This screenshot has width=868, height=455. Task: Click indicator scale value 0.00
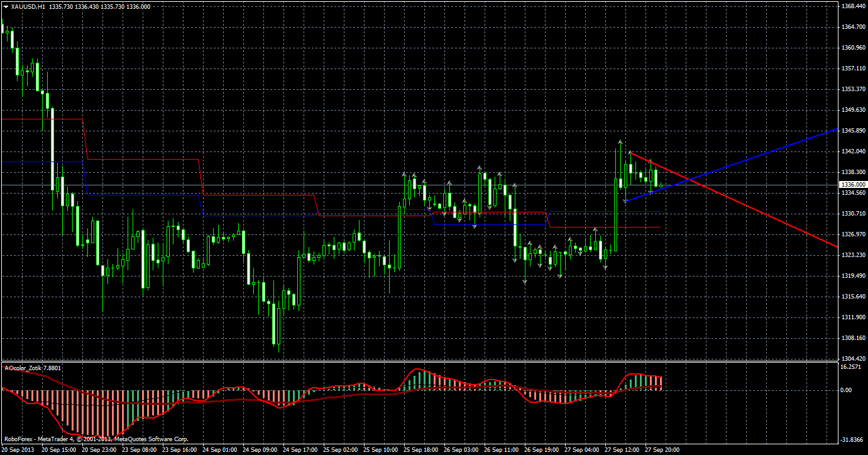point(847,390)
